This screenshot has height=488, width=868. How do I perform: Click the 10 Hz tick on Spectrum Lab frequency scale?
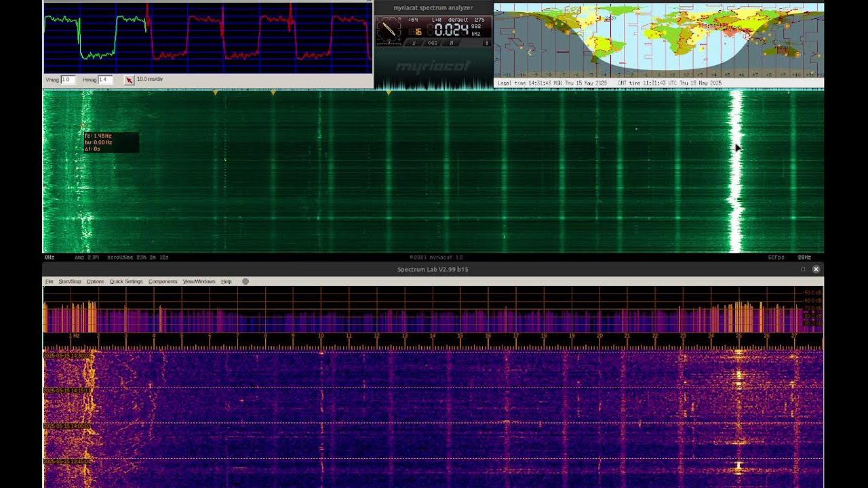click(321, 336)
